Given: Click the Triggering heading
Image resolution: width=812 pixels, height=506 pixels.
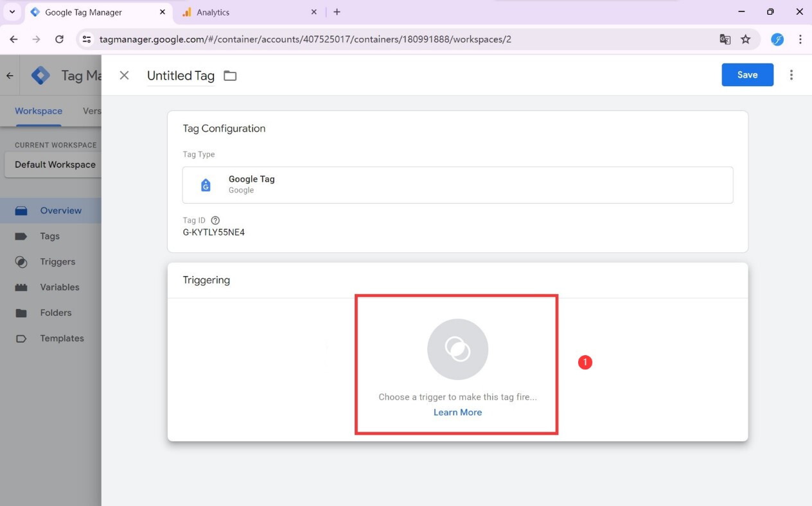Looking at the screenshot, I should tap(206, 280).
